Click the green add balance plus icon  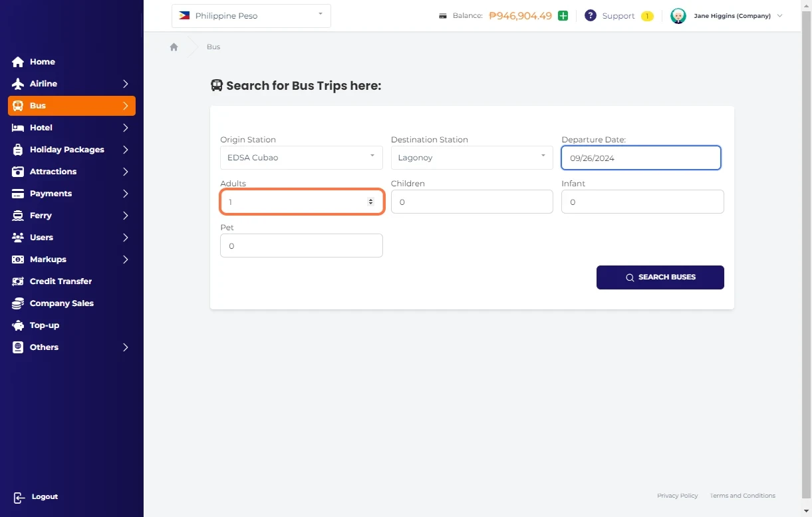(x=563, y=16)
